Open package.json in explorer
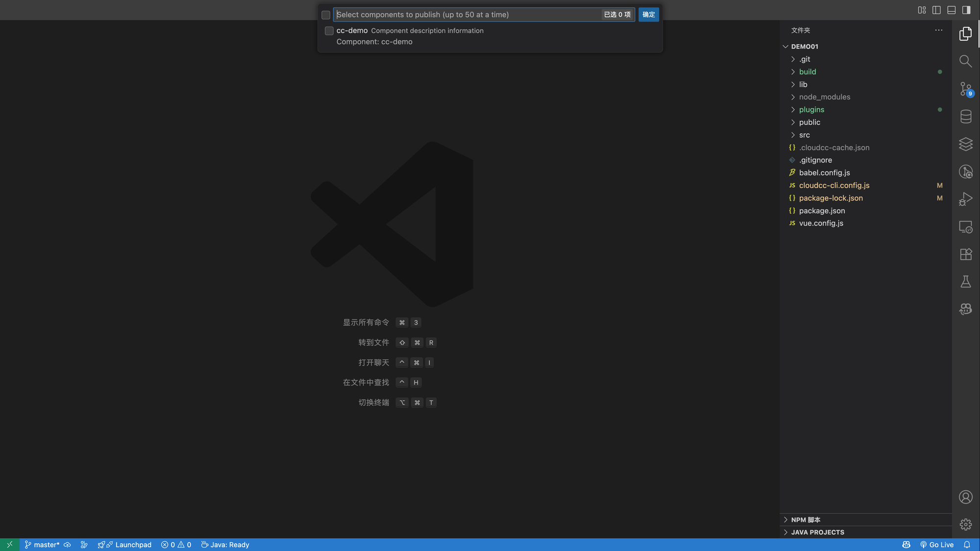The width and height of the screenshot is (980, 551). click(822, 211)
